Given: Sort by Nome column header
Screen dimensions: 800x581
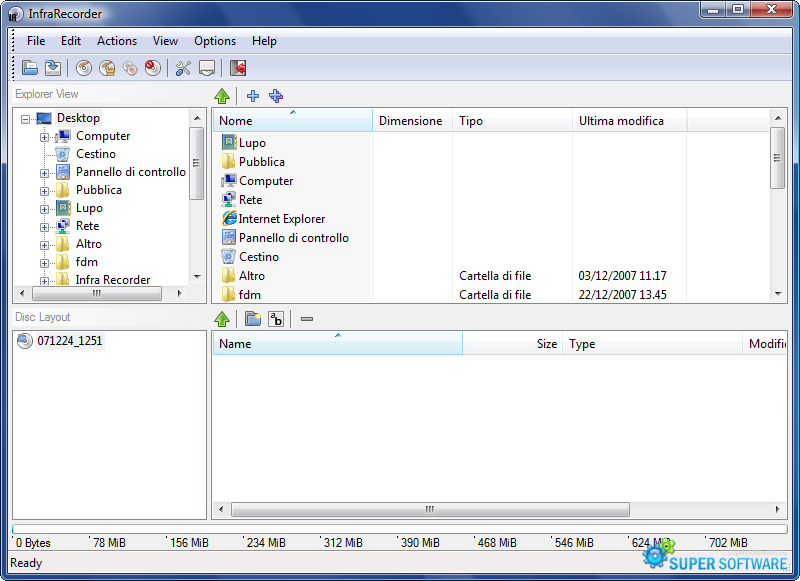Looking at the screenshot, I should pyautogui.click(x=293, y=120).
